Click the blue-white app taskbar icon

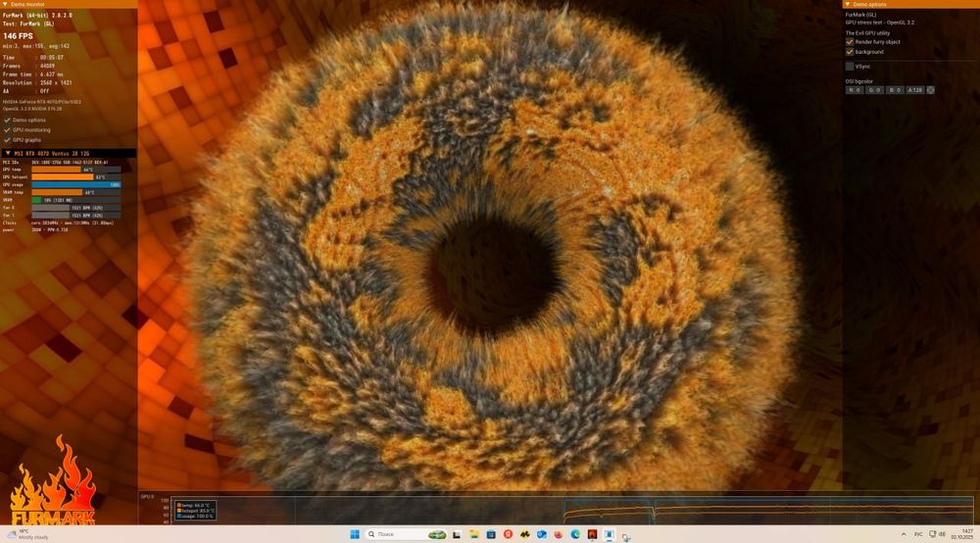[x=609, y=535]
